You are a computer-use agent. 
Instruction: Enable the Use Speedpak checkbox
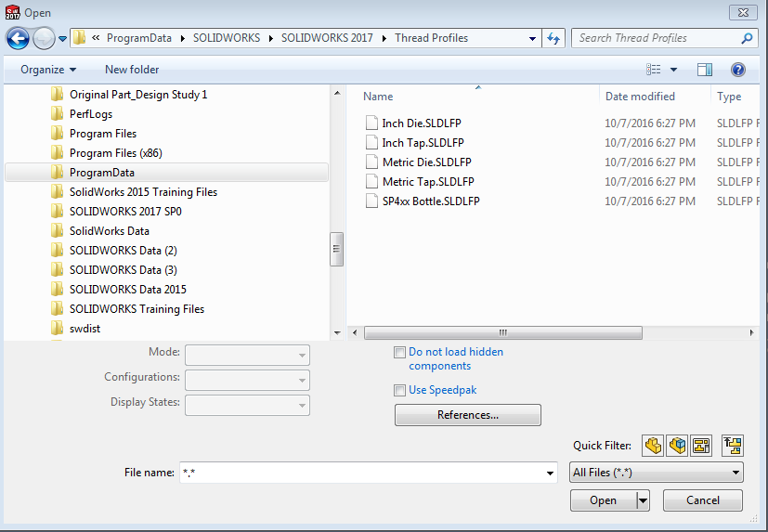tap(399, 391)
